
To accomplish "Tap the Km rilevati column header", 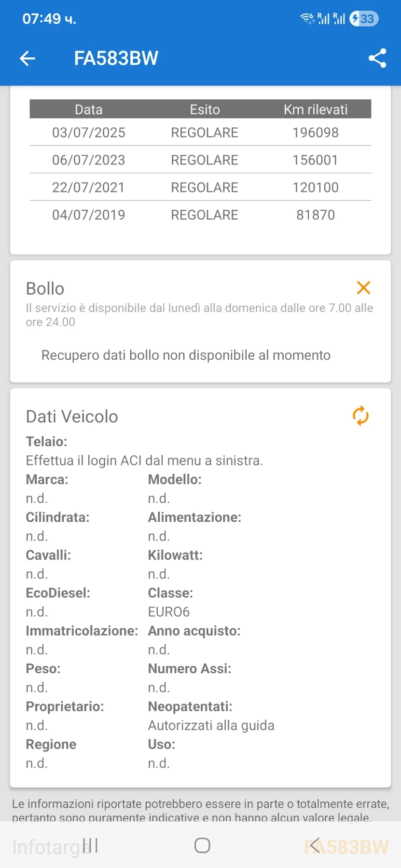I will click(316, 109).
